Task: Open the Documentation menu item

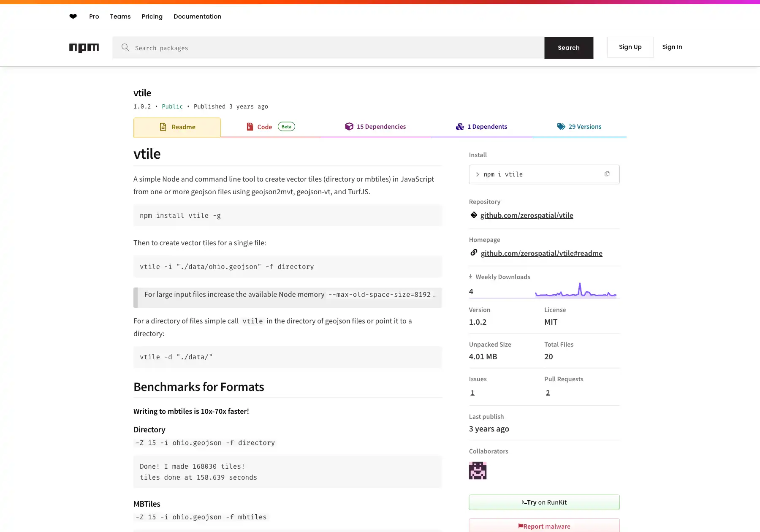Action: pos(197,16)
